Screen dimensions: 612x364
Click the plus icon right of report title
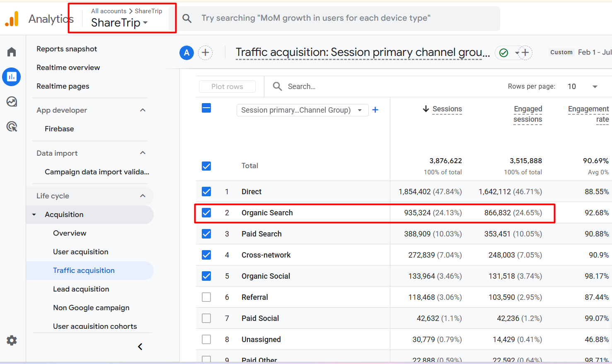point(525,53)
